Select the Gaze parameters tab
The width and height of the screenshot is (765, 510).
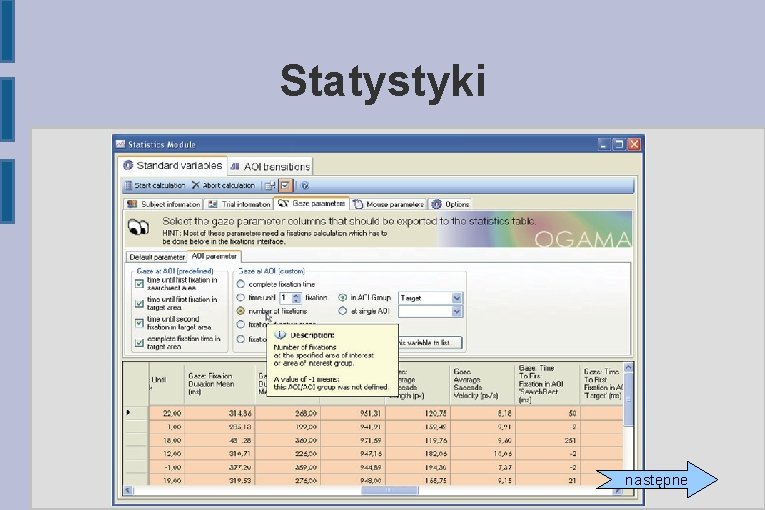click(311, 204)
